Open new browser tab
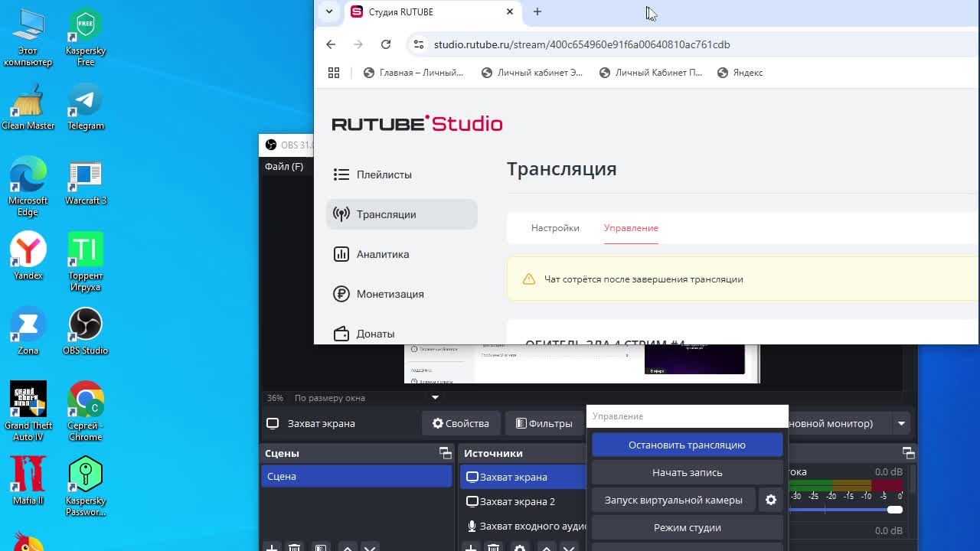980x551 pixels. coord(537,11)
